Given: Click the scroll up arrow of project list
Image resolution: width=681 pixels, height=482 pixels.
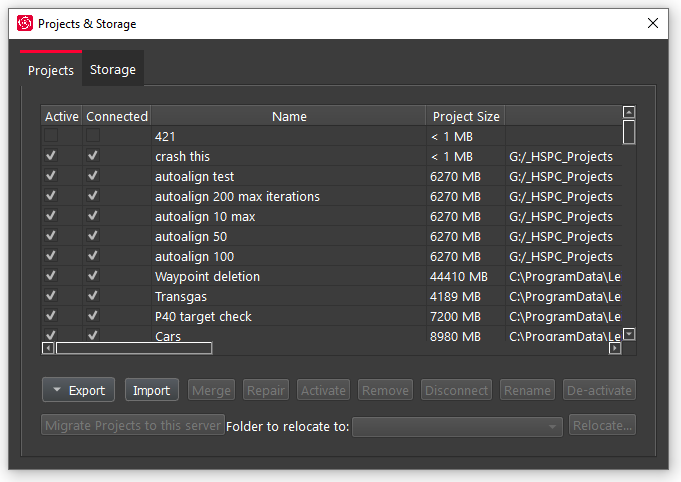Looking at the screenshot, I should tap(629, 113).
